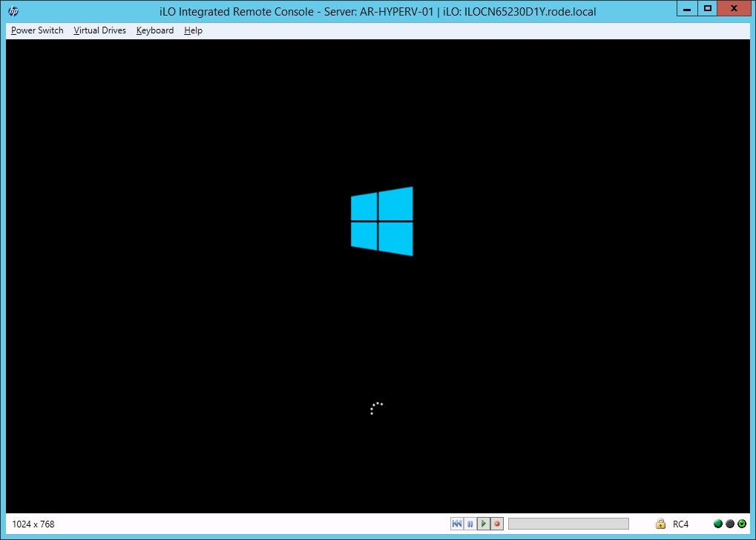Click the green health status indicator
This screenshot has height=540, width=756.
(718, 524)
